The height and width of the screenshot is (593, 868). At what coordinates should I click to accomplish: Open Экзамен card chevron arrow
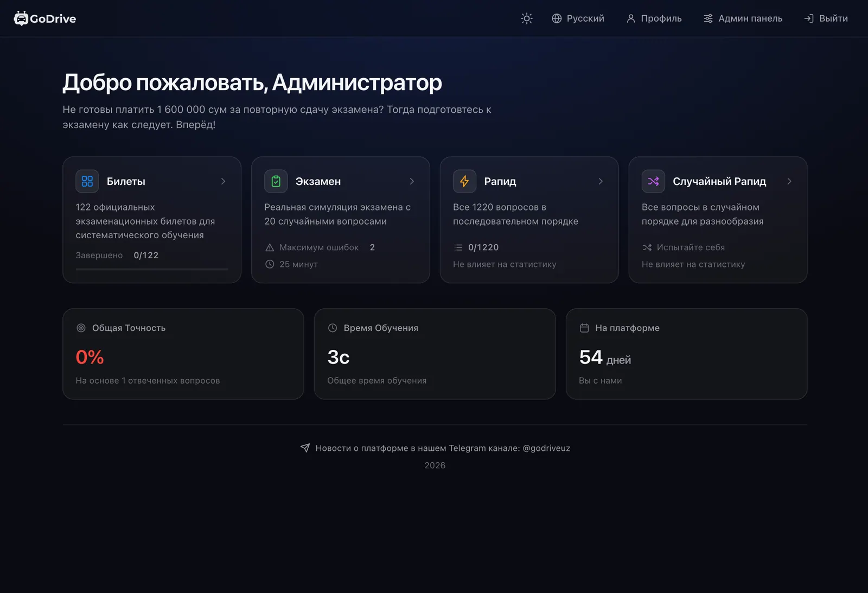[x=412, y=181]
